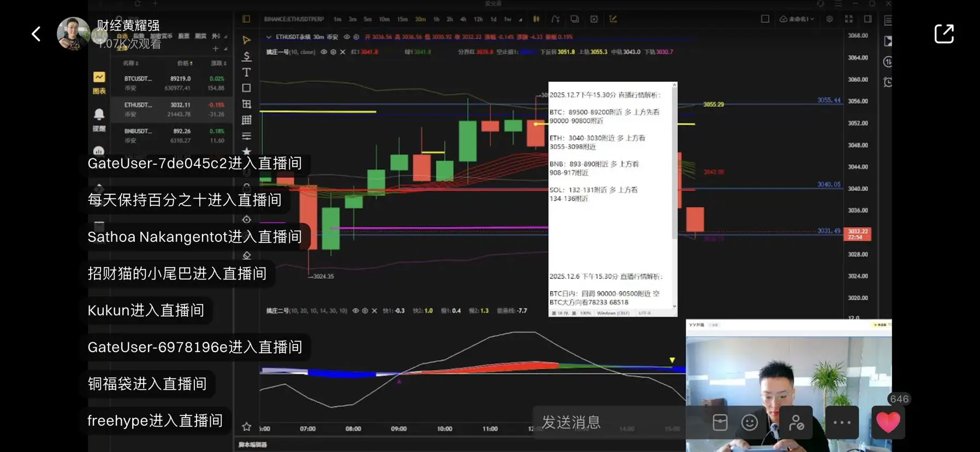980x452 pixels.
Task: Select the dollar-sign price tool
Action: point(247,56)
